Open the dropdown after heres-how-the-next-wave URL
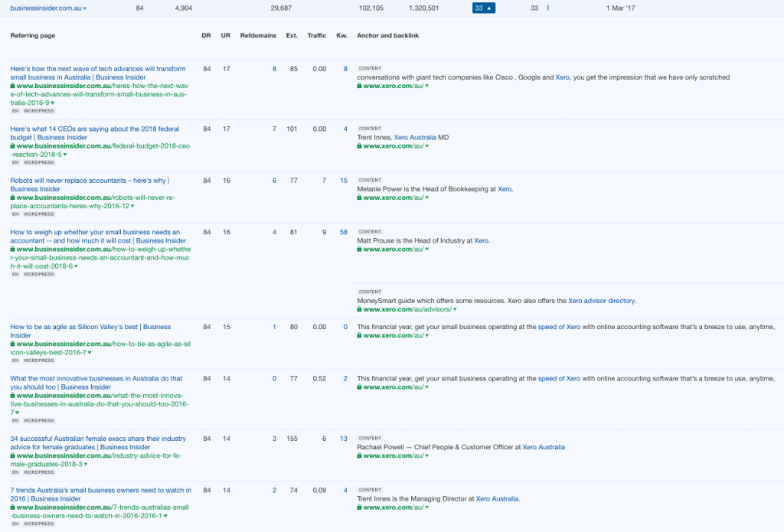 [x=53, y=103]
